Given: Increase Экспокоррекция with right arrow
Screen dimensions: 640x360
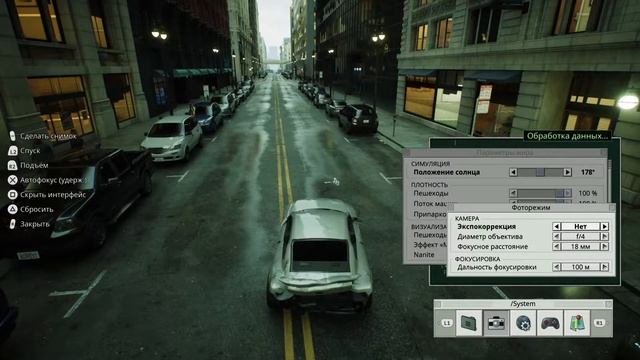Looking at the screenshot, I should [604, 226].
